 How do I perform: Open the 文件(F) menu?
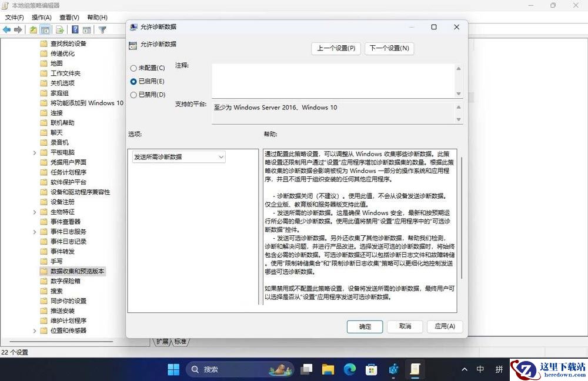[x=14, y=17]
